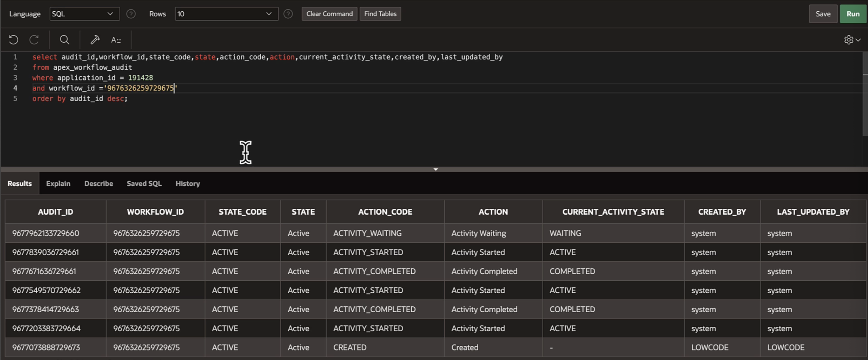Show the Saved SQL tab
This screenshot has width=868, height=360.
pos(144,183)
